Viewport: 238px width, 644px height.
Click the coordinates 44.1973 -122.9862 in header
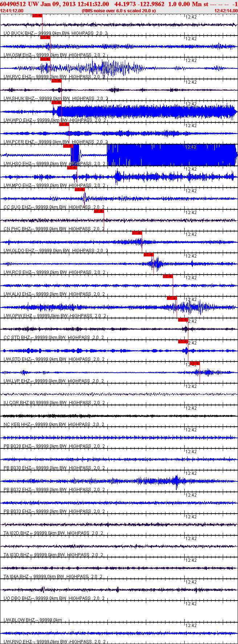pyautogui.click(x=139, y=4)
